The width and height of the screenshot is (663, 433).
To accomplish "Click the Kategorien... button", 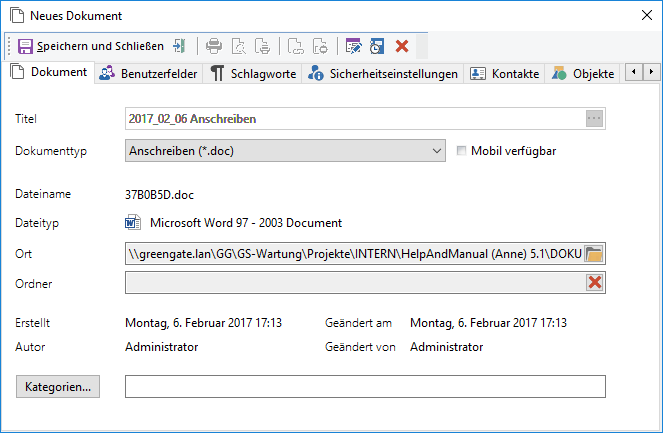I will tap(58, 386).
